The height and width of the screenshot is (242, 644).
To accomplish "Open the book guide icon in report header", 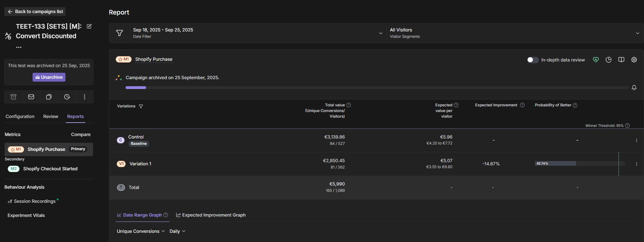I will 621,60.
